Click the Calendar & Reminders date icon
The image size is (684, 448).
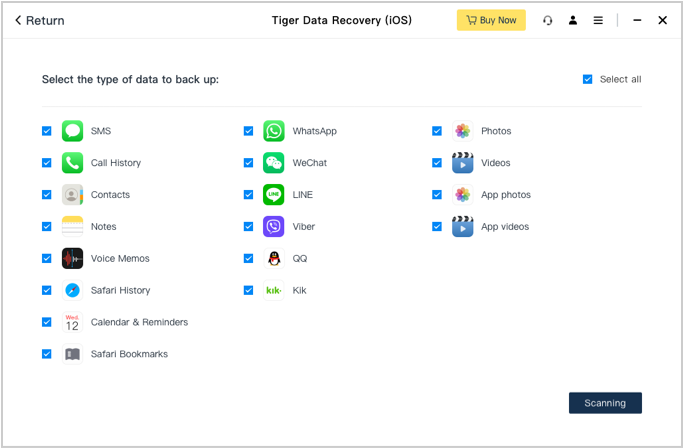point(72,322)
